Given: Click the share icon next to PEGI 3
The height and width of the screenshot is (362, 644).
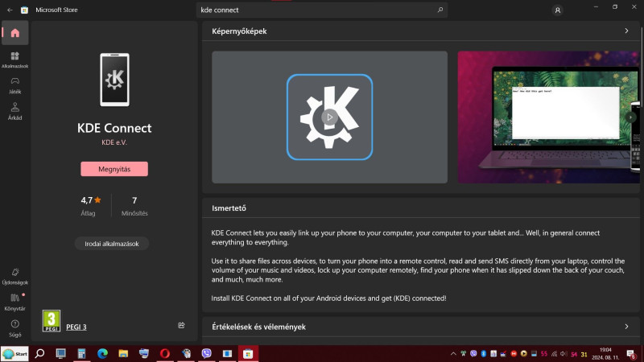Looking at the screenshot, I should [181, 326].
